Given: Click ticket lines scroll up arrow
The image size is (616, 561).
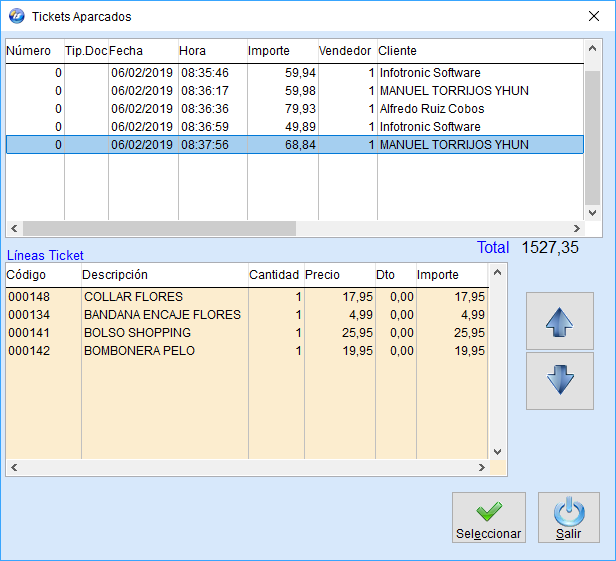Looking at the screenshot, I should (497, 272).
